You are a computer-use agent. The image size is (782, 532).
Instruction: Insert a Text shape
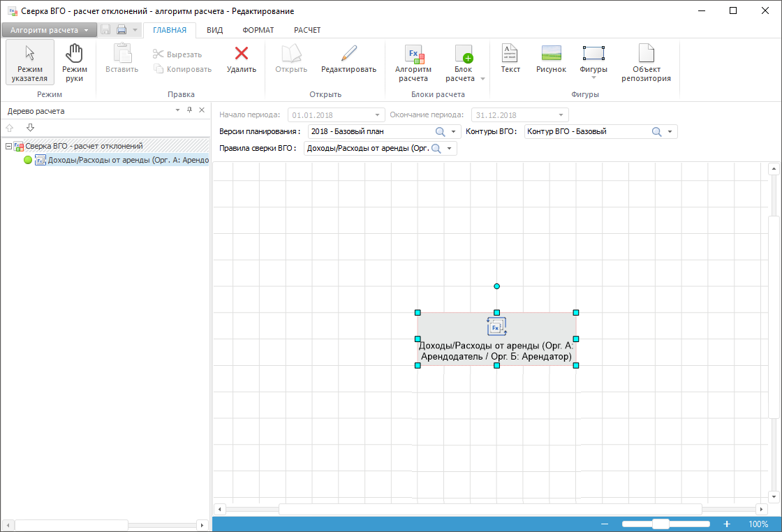510,60
